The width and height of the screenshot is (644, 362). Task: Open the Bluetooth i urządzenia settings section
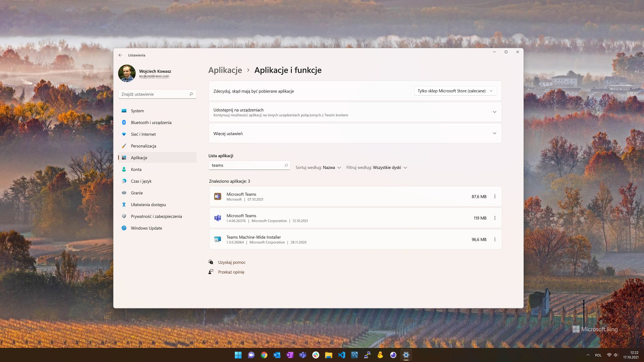pos(151,122)
